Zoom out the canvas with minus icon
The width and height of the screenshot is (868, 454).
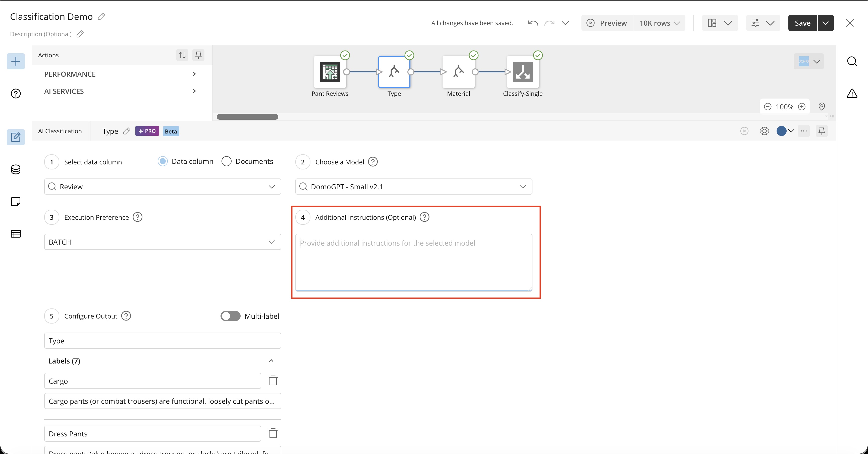(768, 107)
